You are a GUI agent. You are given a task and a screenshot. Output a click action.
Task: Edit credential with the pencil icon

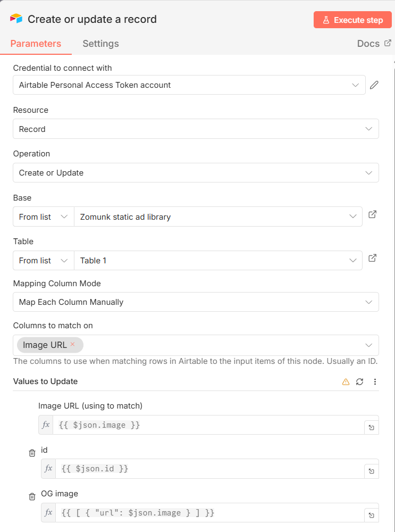[374, 85]
